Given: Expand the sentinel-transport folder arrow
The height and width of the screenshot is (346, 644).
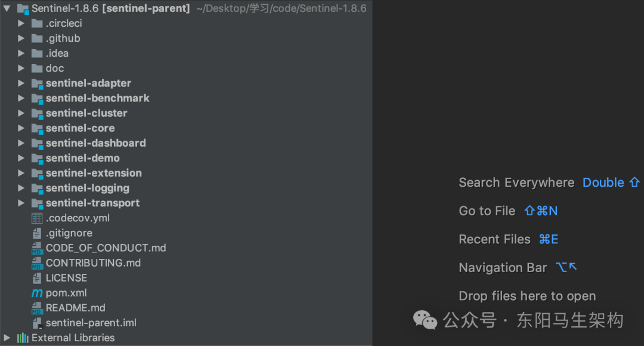Looking at the screenshot, I should [21, 203].
